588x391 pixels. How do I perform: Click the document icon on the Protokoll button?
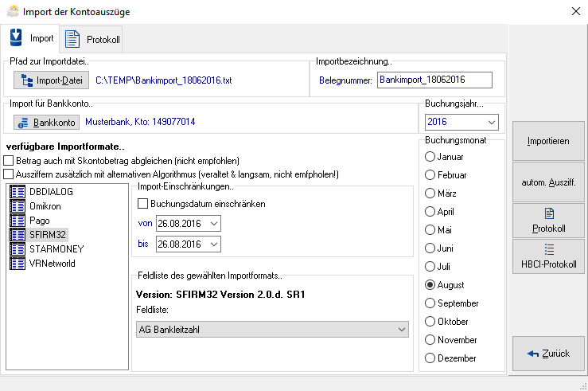(x=549, y=213)
